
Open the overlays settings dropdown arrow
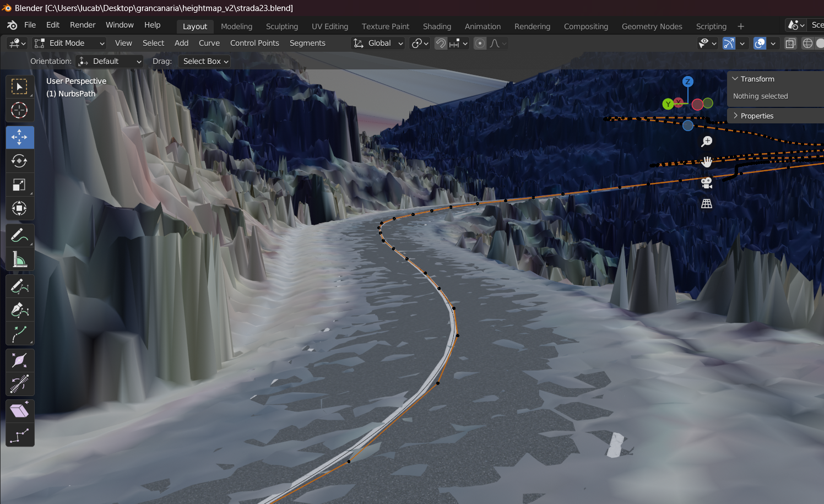(x=773, y=44)
